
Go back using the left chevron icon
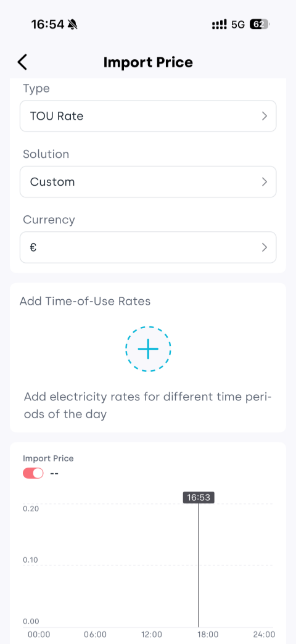22,62
